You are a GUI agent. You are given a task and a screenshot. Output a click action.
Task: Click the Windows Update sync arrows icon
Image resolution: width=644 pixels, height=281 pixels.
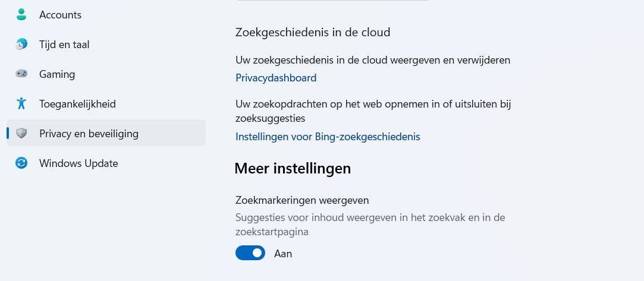click(22, 163)
